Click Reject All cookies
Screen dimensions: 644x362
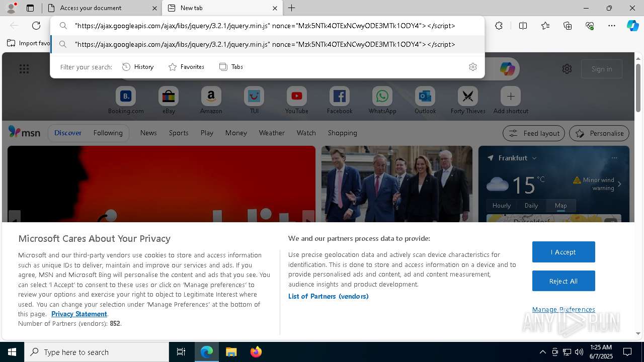(563, 281)
